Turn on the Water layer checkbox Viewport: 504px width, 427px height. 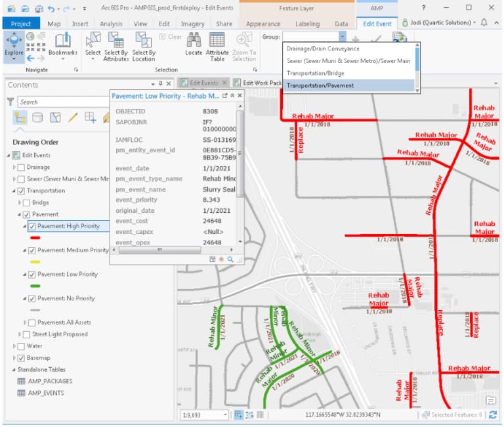(21, 346)
